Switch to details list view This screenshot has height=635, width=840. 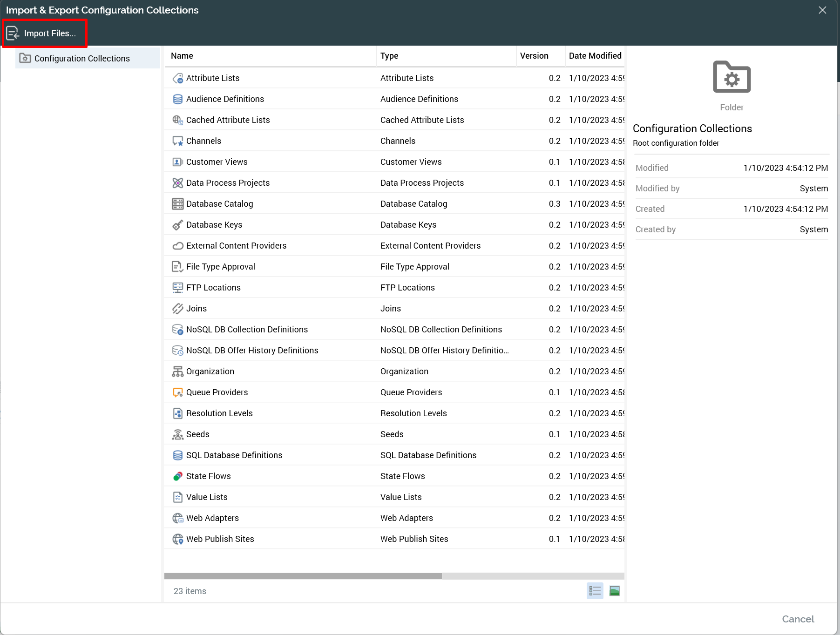coord(595,591)
